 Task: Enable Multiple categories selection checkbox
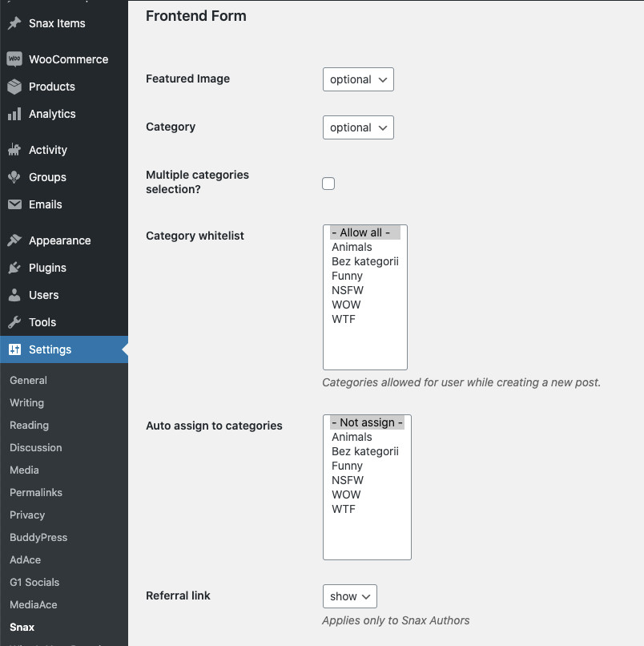328,184
